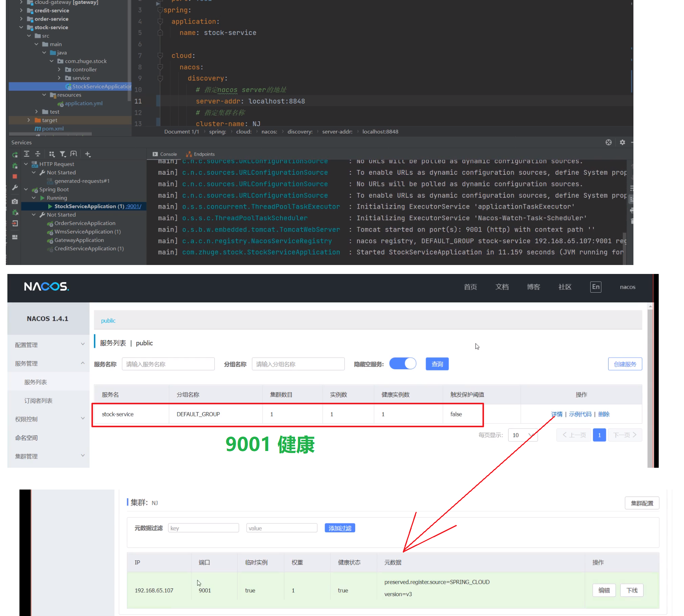Click the Rerun in Debug mode bug icon
The height and width of the screenshot is (616, 684).
point(15,166)
